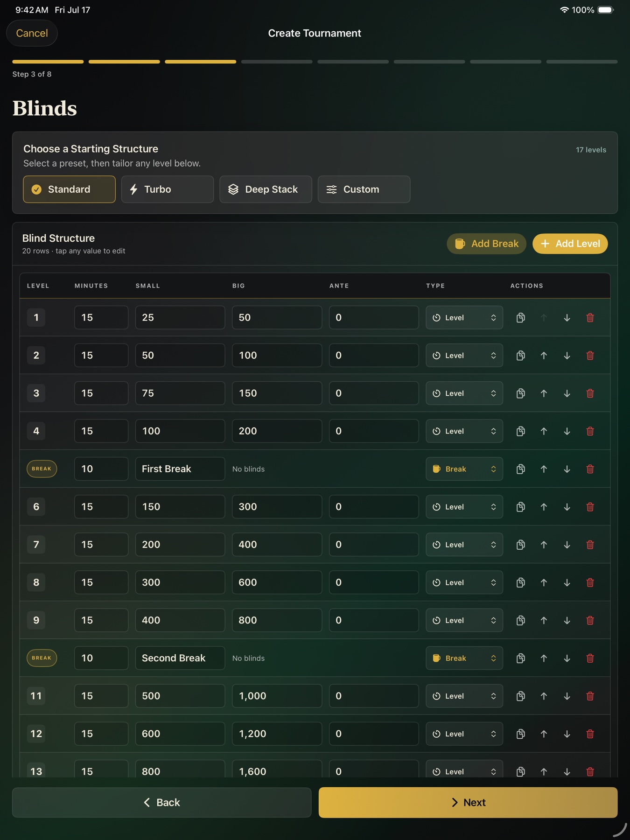Open type dropdown for level 6
630x840 pixels.
click(x=464, y=507)
